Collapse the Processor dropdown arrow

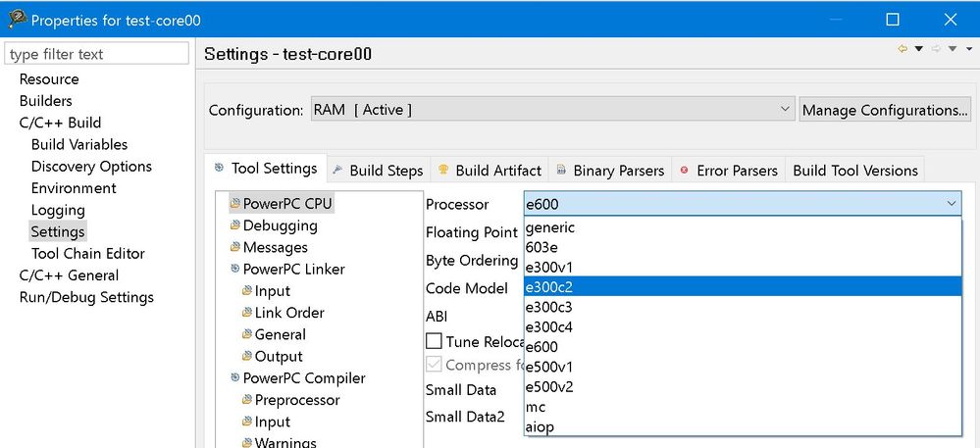951,204
